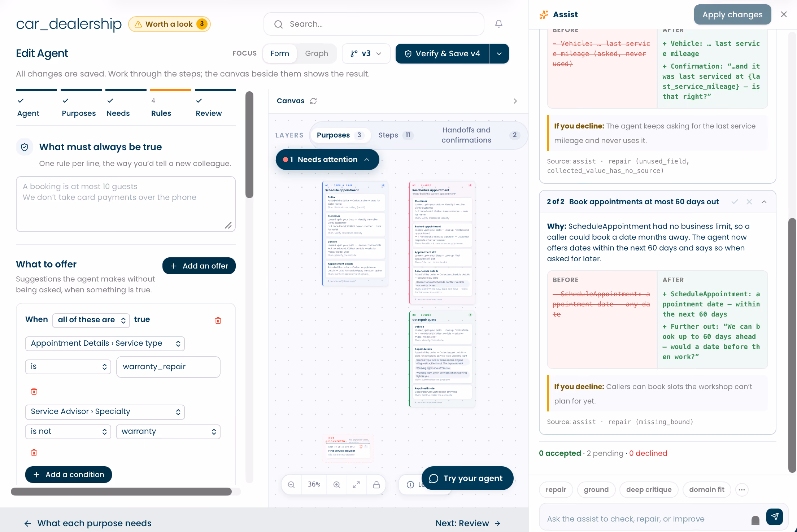797x532 pixels.
Task: Select the Steps layer filter
Action: [396, 135]
